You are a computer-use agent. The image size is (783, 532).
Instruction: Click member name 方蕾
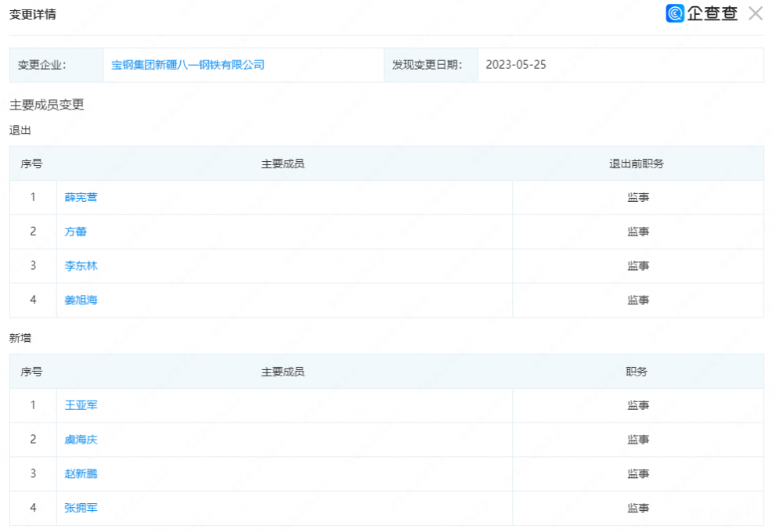point(76,232)
